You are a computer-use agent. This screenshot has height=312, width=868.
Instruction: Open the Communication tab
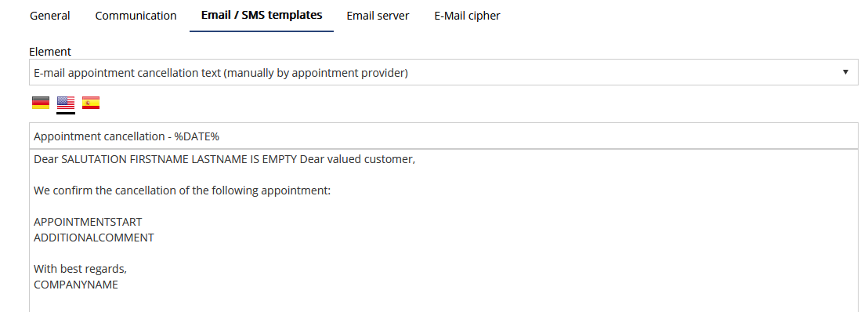pyautogui.click(x=136, y=16)
